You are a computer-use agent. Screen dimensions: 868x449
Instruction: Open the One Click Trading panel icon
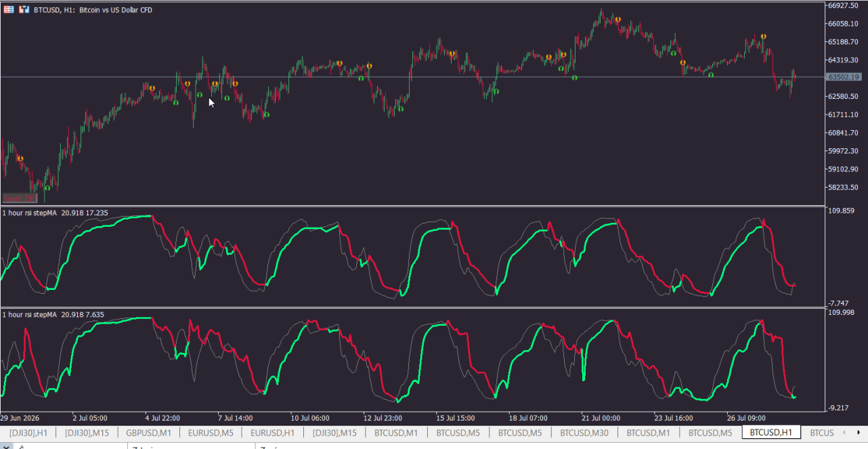(9, 9)
